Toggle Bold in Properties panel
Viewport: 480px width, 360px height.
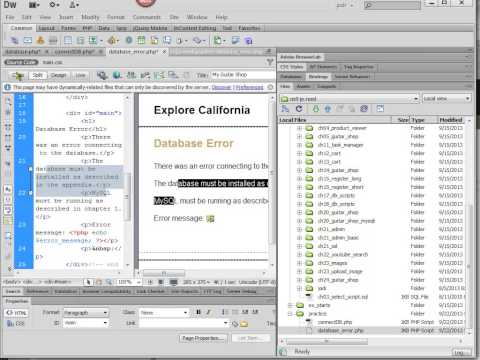pyautogui.click(x=199, y=312)
